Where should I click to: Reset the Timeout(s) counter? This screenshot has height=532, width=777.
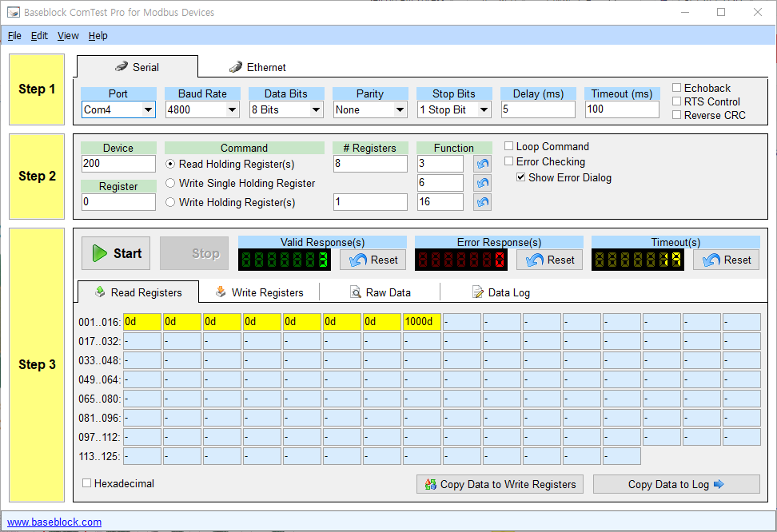point(726,260)
